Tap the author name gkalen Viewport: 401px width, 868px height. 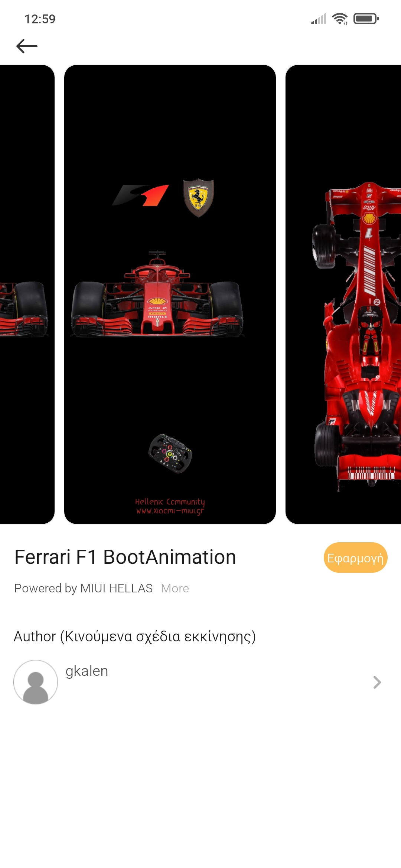[x=87, y=671]
